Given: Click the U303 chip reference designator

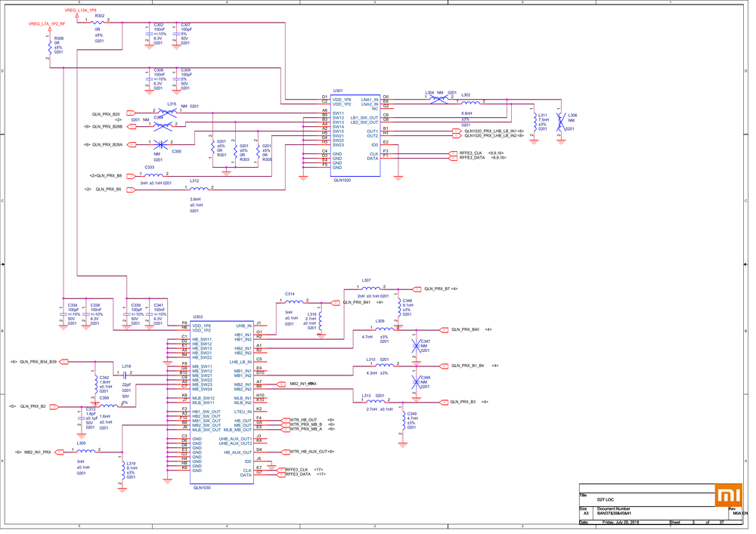Looking at the screenshot, I should tap(197, 316).
